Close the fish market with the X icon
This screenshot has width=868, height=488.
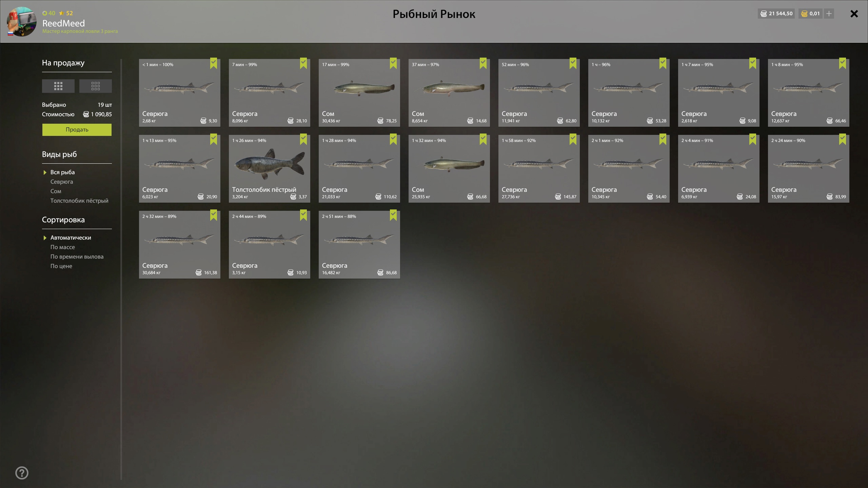pyautogui.click(x=854, y=14)
